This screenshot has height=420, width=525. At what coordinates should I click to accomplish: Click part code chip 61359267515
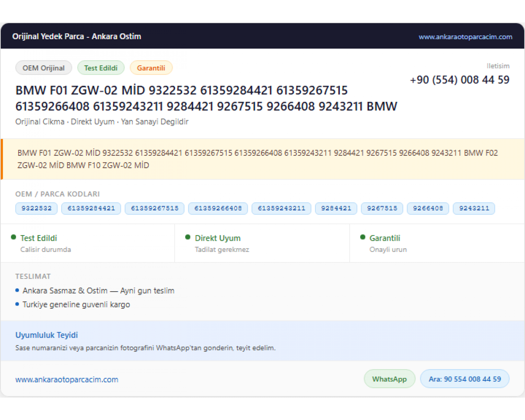click(155, 208)
